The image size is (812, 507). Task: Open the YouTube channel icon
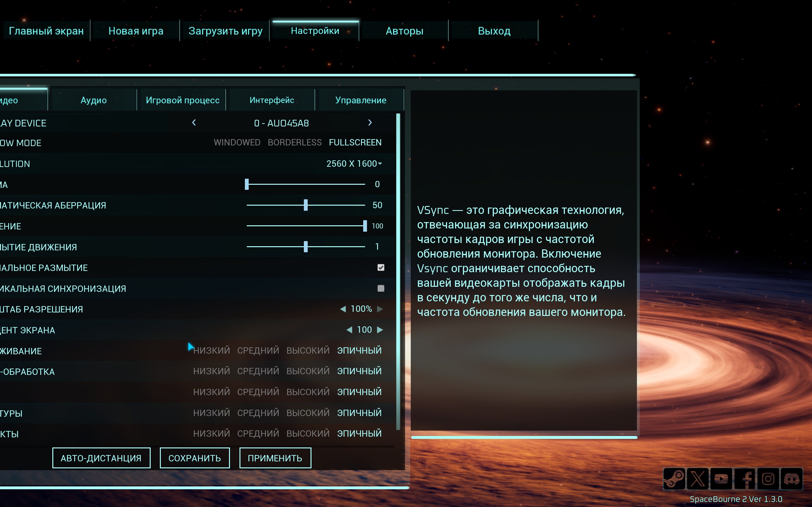click(x=721, y=478)
